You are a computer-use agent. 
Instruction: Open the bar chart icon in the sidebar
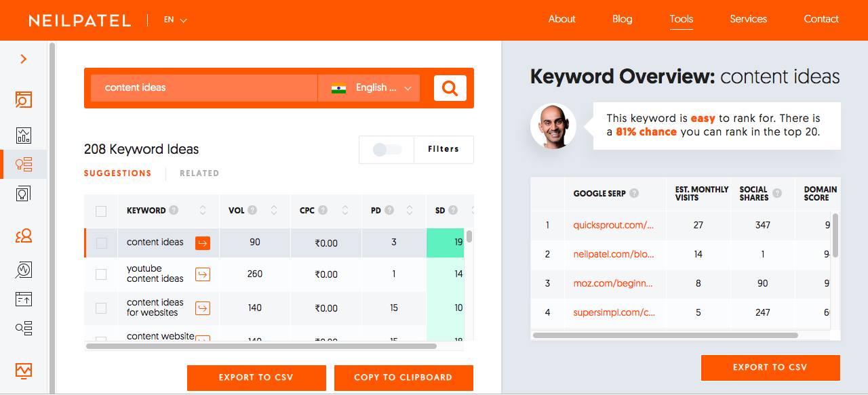(24, 135)
